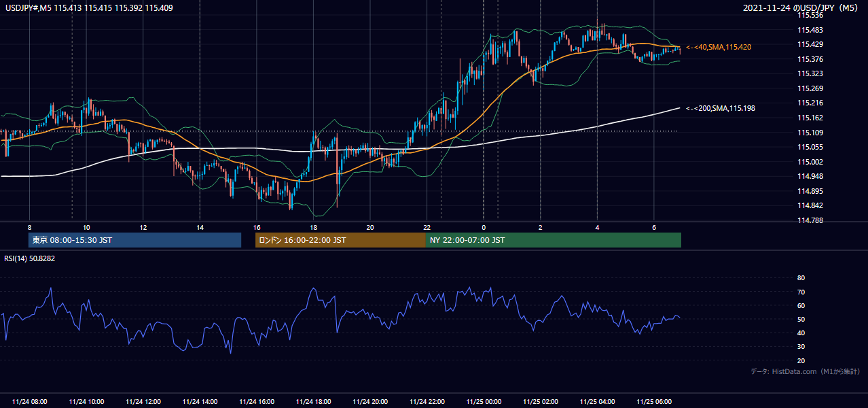The width and height of the screenshot is (868, 408).
Task: Click hour label 4 under price chart
Action: pyautogui.click(x=597, y=227)
